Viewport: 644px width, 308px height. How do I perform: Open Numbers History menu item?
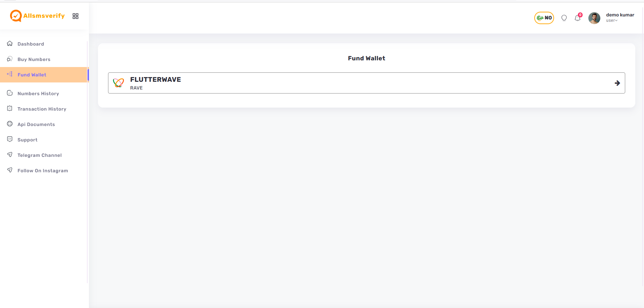[38, 94]
